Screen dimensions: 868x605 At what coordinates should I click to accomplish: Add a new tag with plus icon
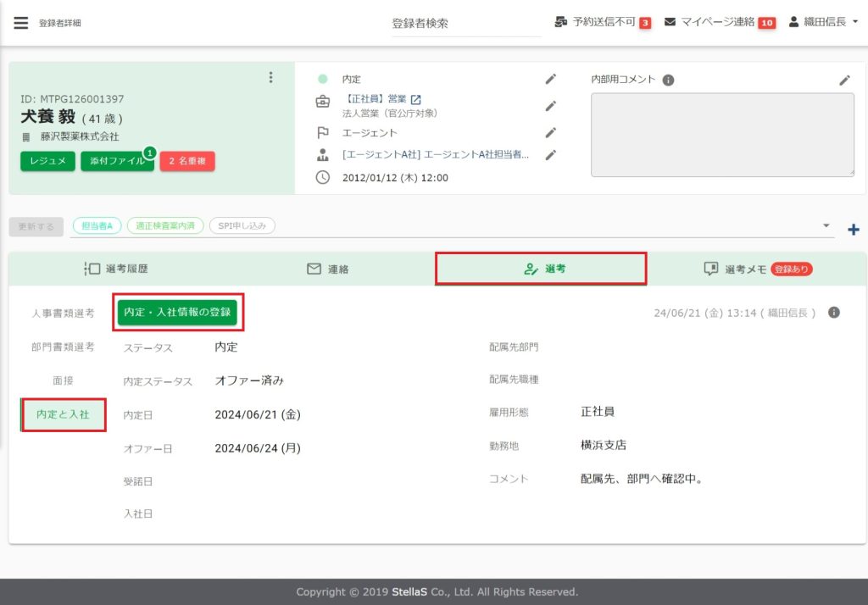click(853, 230)
